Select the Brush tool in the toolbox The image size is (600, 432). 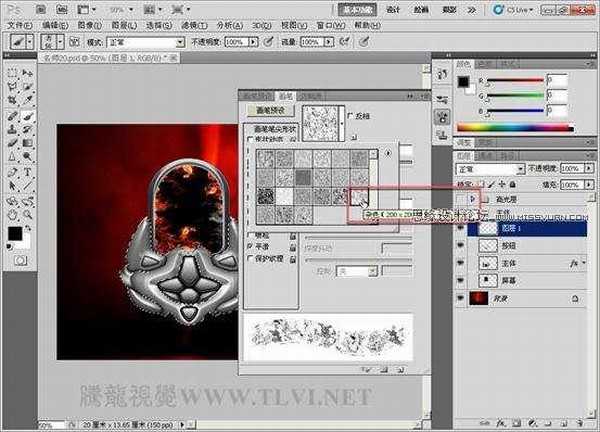[x=27, y=115]
